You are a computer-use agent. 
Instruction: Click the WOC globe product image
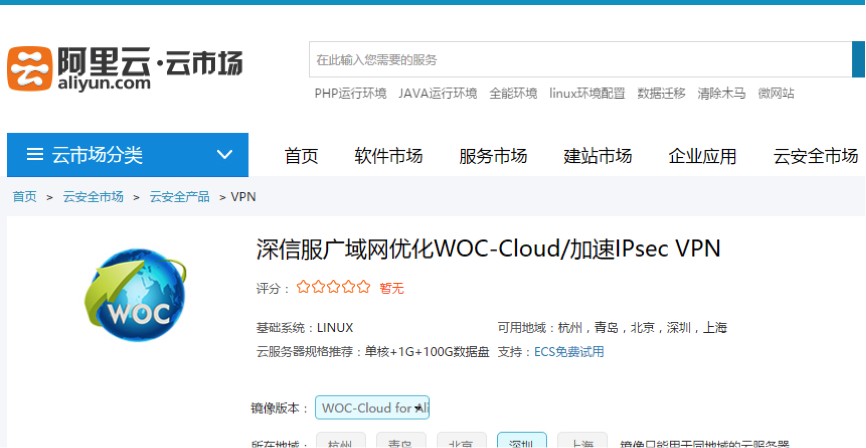pyautogui.click(x=136, y=294)
